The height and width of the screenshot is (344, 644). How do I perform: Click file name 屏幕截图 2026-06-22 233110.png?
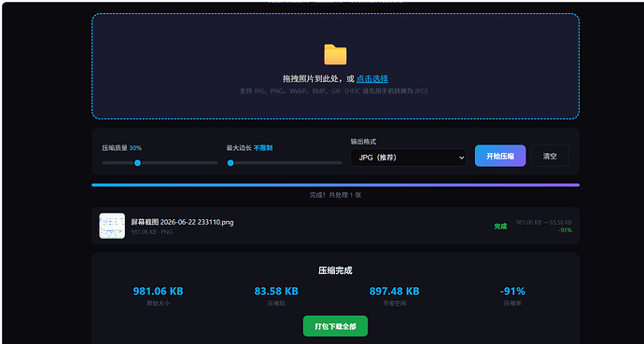pos(182,222)
